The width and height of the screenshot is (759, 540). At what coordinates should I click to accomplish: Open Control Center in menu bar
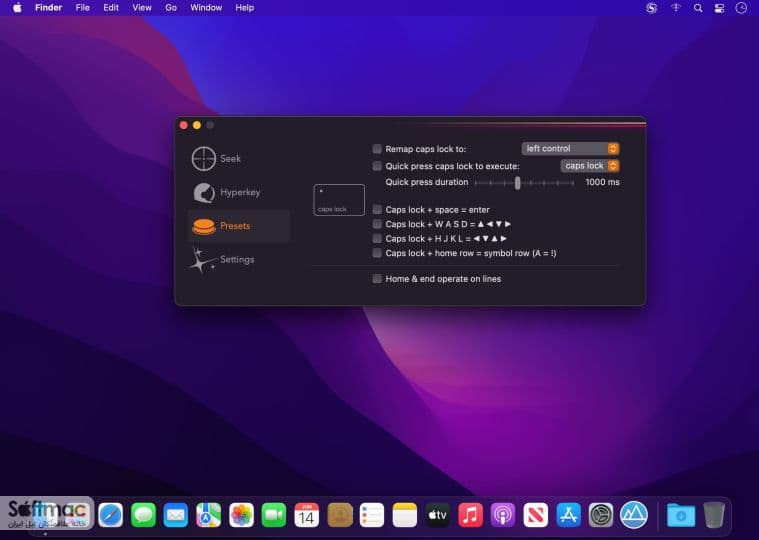tap(719, 8)
